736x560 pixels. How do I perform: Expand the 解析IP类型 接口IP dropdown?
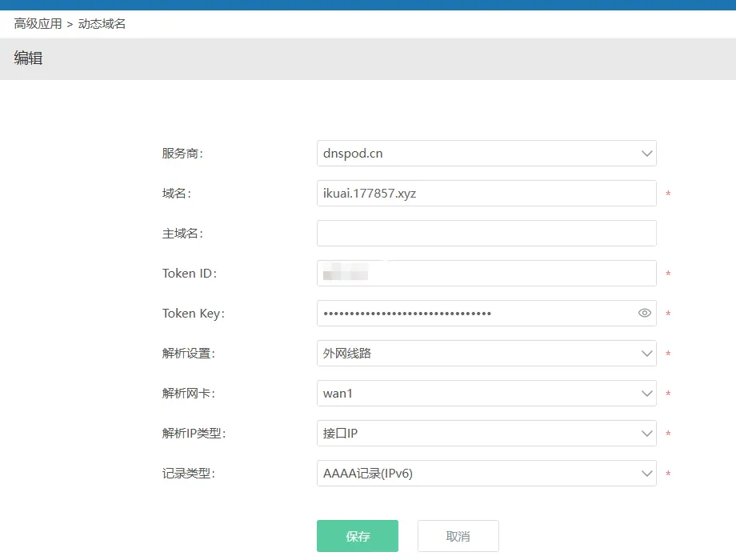click(486, 433)
